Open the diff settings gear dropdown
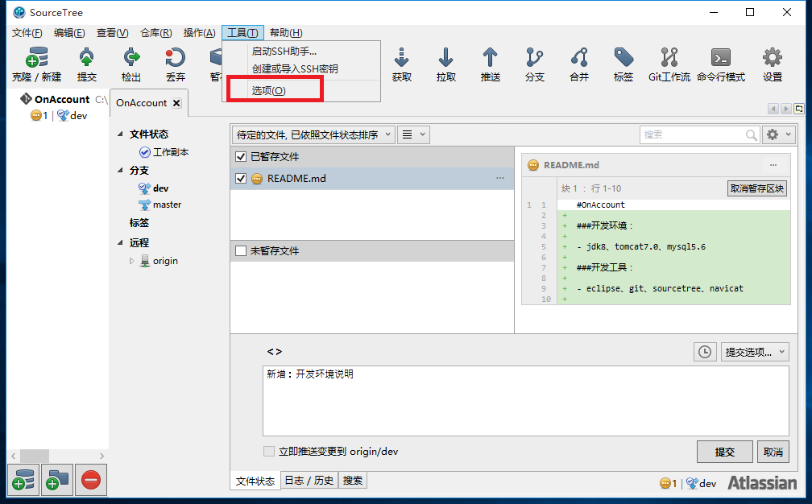812x504 pixels. [x=779, y=135]
